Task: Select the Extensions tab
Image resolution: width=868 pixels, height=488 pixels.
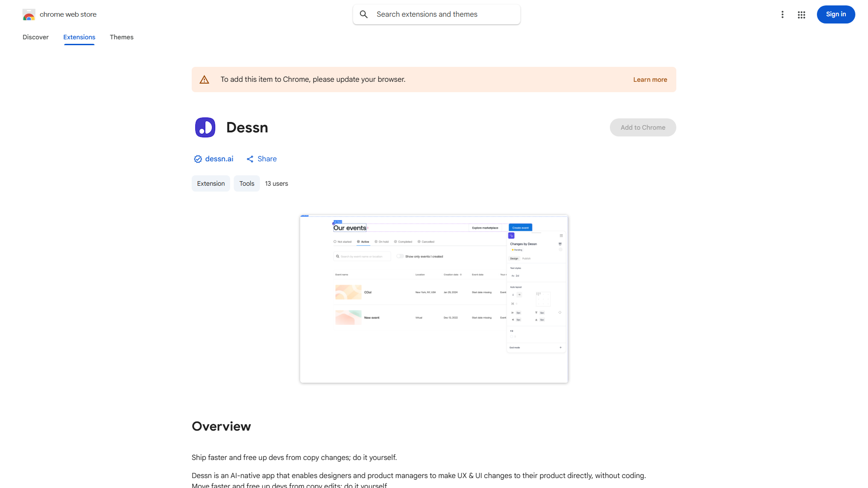Action: 79,37
